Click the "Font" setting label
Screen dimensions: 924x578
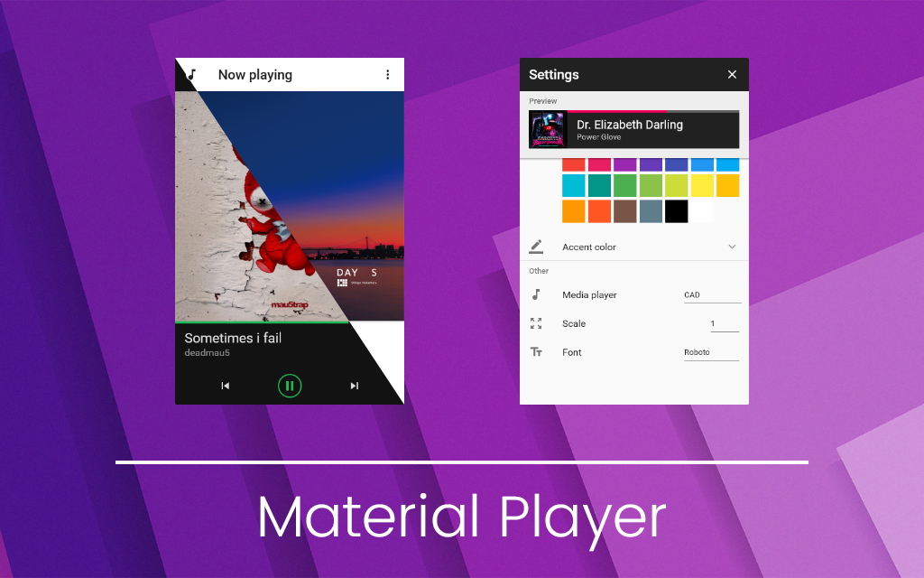pos(571,353)
